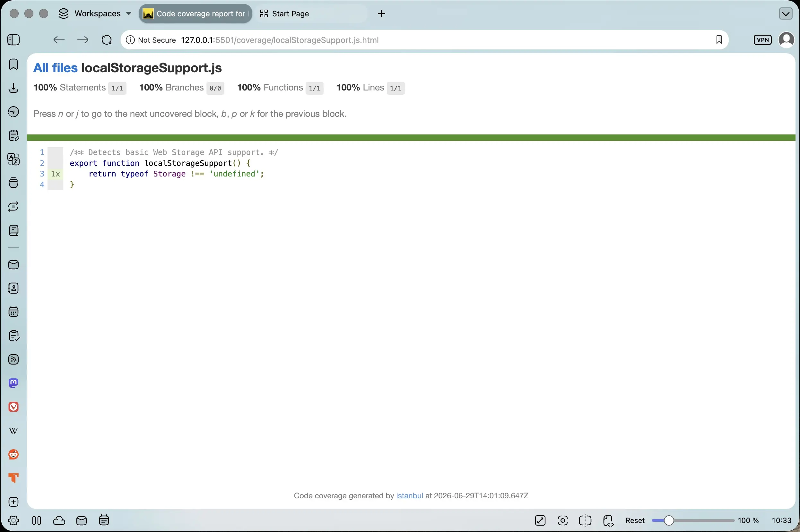800x532 pixels.
Task: Open page actions icon in status bar
Action: [608, 520]
